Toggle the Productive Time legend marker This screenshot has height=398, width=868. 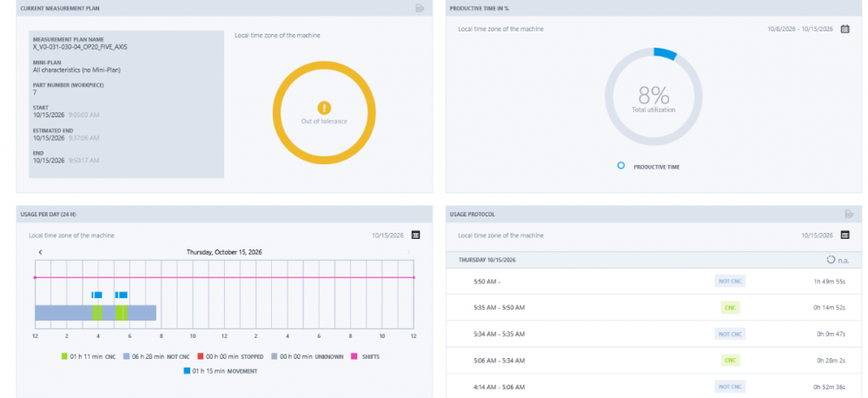pyautogui.click(x=621, y=166)
